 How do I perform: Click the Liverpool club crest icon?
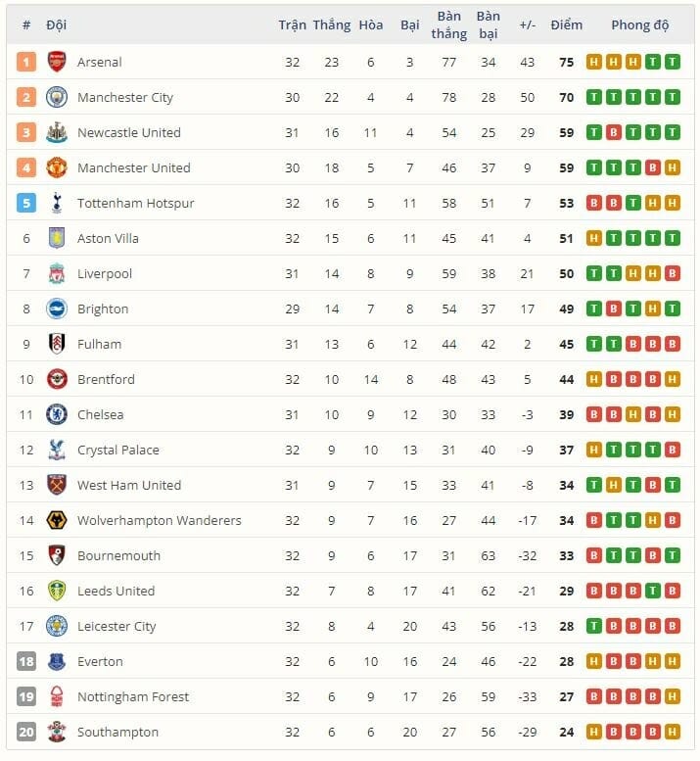coord(57,273)
